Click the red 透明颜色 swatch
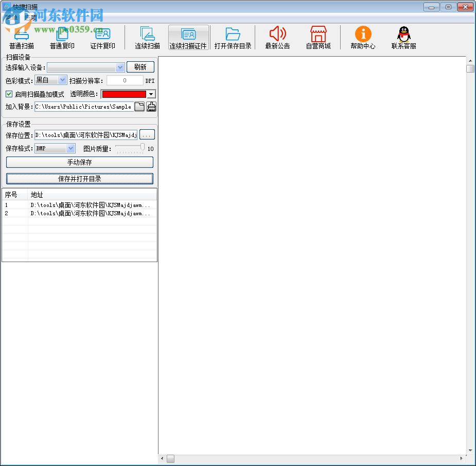Image resolution: width=476 pixels, height=466 pixels. click(x=124, y=94)
